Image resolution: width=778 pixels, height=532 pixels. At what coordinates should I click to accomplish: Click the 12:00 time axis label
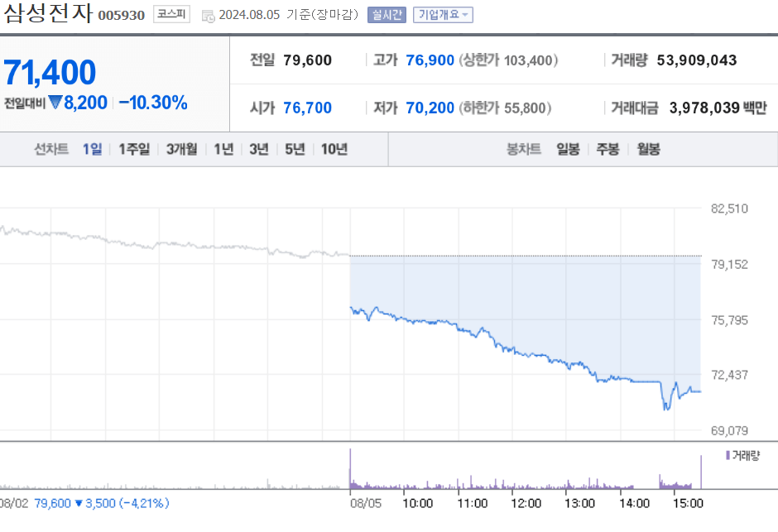coord(526,504)
